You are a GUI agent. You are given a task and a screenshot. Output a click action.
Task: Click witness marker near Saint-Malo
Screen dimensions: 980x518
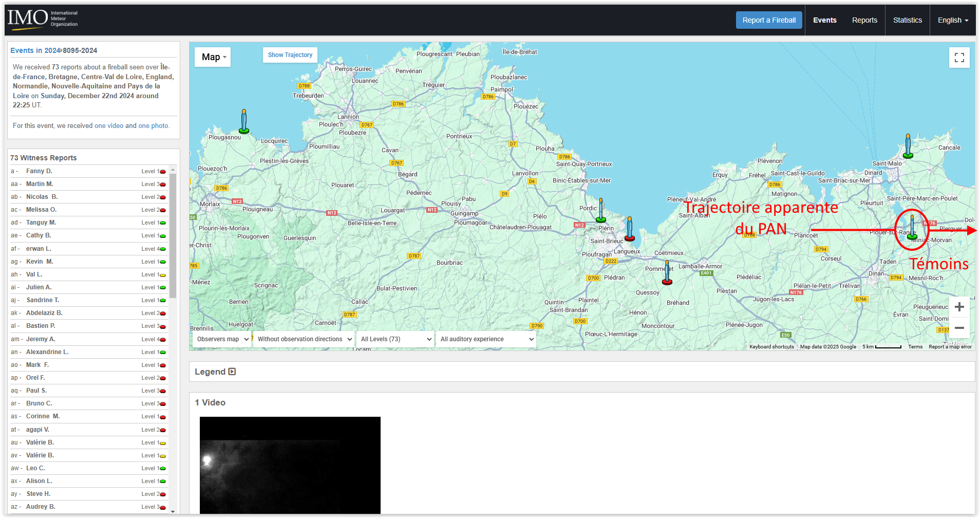point(908,146)
